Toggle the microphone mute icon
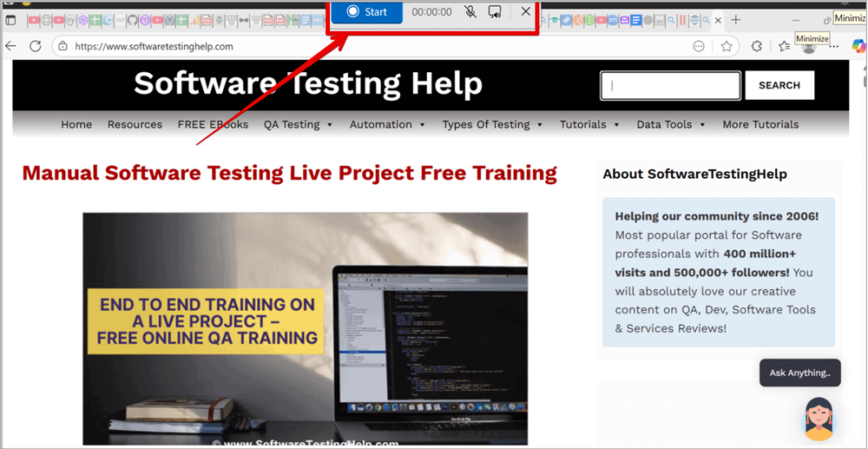Screen dimensions: 868x449 470,11
